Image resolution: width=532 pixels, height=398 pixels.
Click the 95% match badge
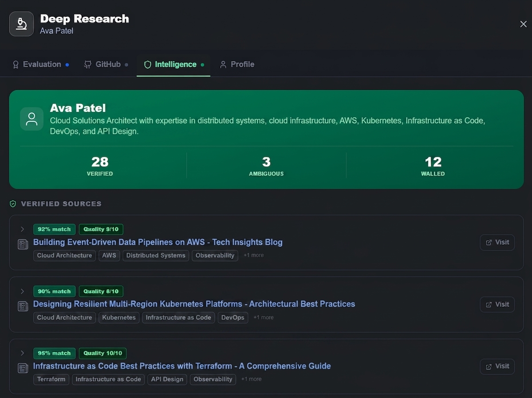(54, 353)
